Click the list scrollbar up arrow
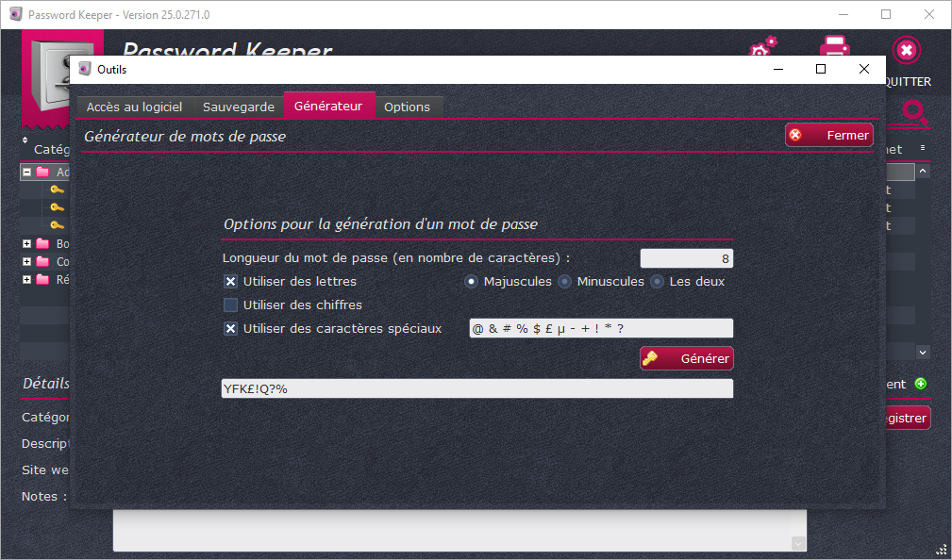 coord(923,172)
